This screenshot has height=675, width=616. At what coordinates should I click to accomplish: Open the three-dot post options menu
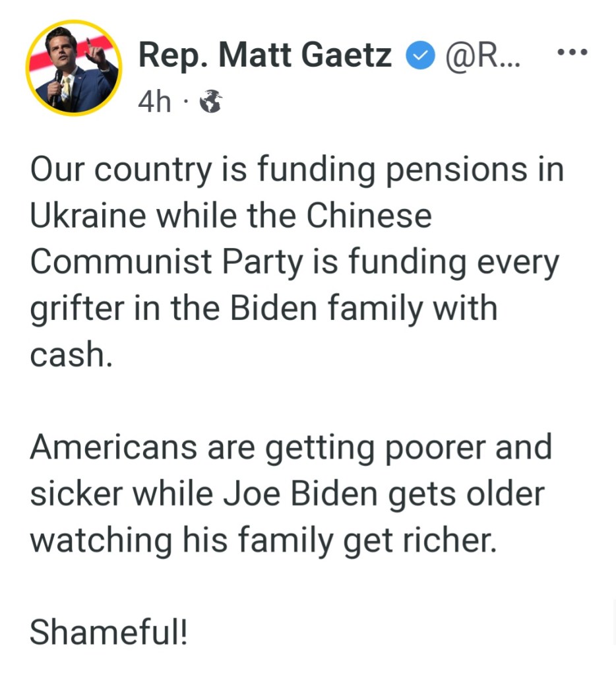coord(572,51)
